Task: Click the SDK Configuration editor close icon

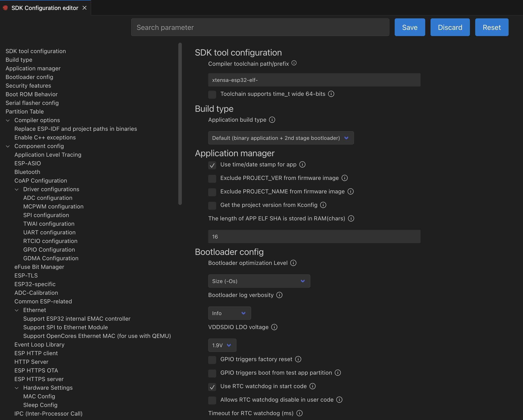Action: click(x=84, y=7)
